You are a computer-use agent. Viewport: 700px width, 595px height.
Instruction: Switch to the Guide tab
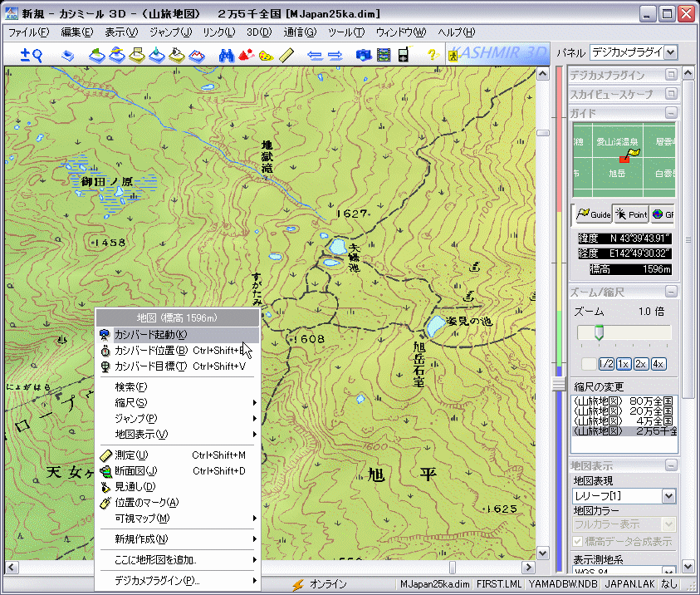593,214
